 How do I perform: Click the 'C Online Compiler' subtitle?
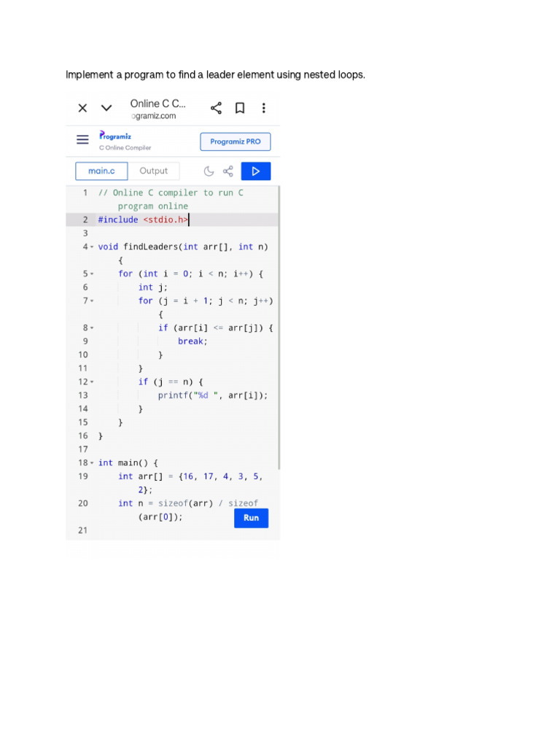[125, 147]
